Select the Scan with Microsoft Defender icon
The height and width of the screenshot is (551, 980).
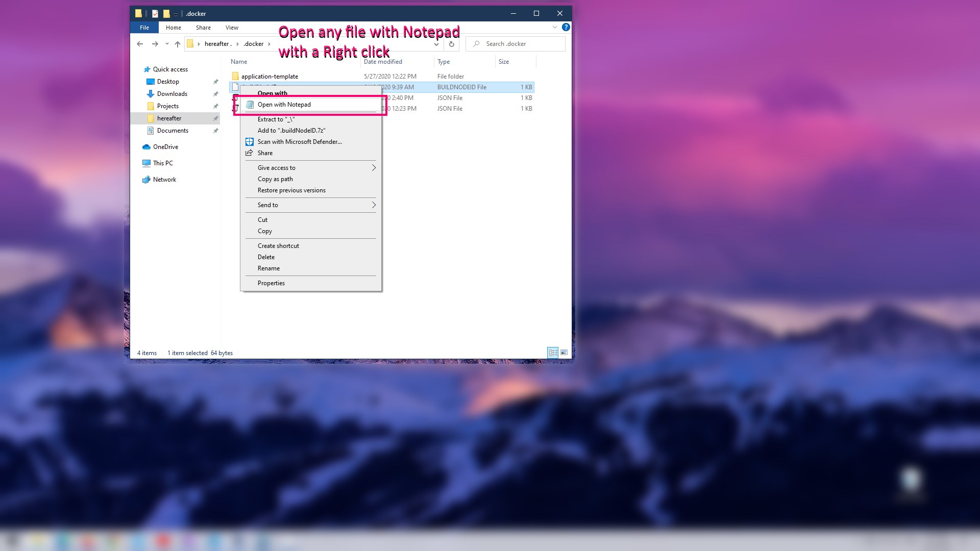point(250,141)
